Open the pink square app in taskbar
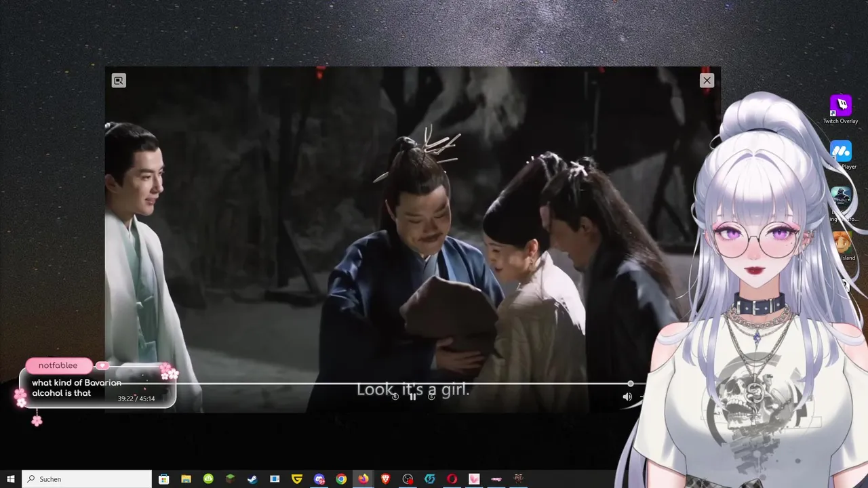The image size is (868, 488). coord(474,479)
